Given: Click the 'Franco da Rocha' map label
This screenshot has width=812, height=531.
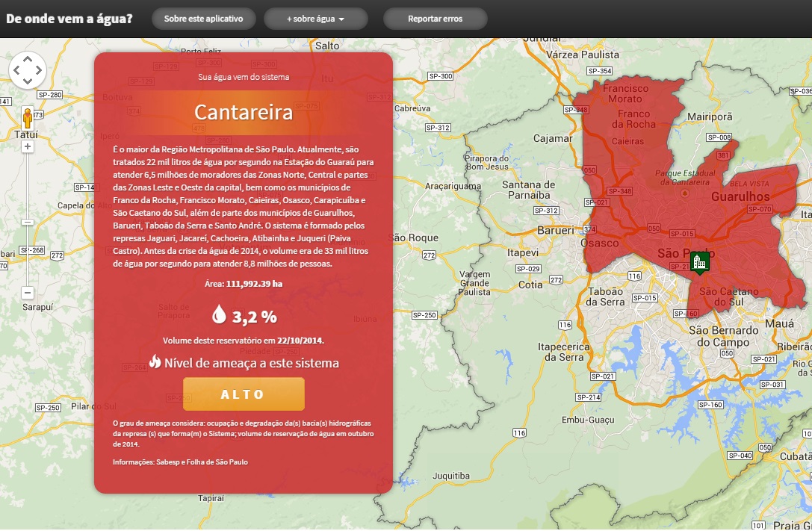Looking at the screenshot, I should tap(633, 119).
